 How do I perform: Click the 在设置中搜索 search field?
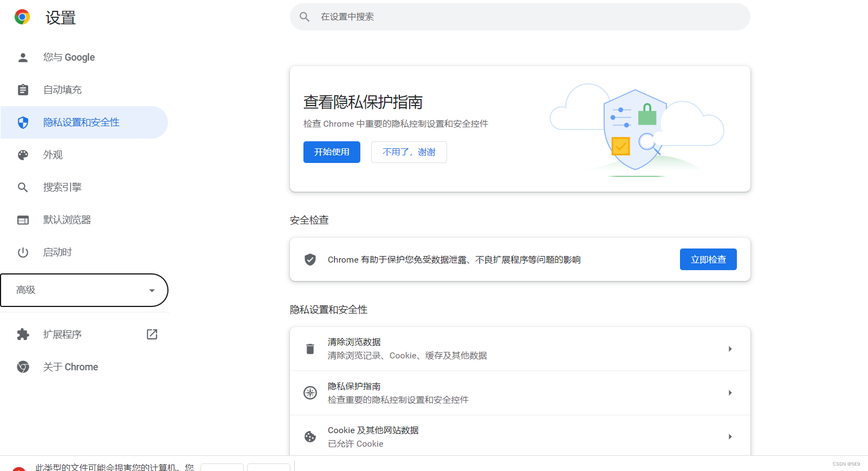tap(520, 17)
